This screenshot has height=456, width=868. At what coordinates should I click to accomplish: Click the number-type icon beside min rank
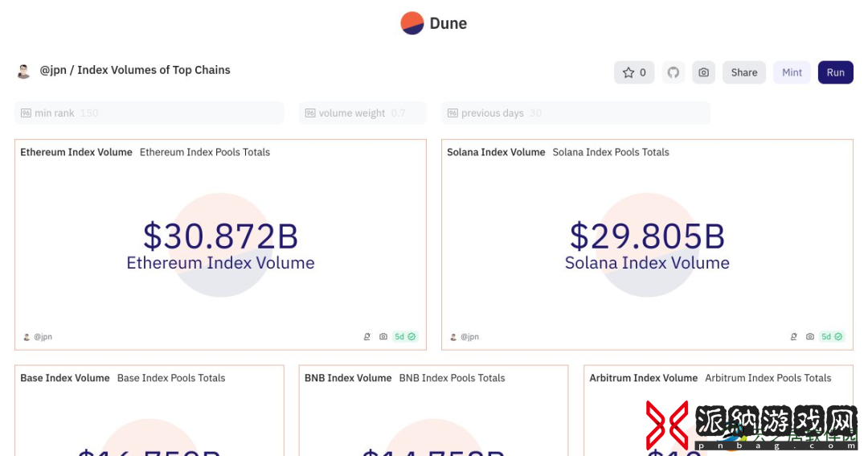[26, 113]
